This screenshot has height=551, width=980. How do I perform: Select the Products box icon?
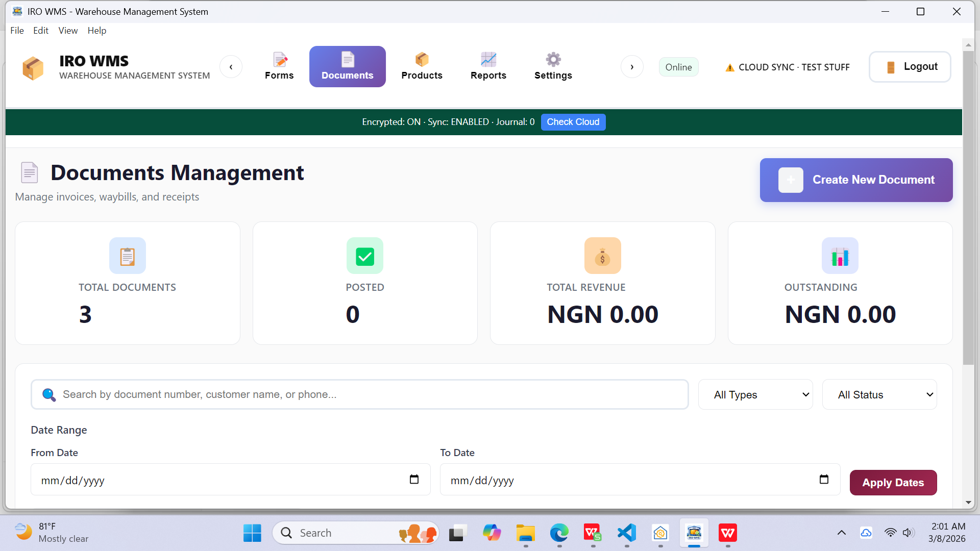(422, 59)
